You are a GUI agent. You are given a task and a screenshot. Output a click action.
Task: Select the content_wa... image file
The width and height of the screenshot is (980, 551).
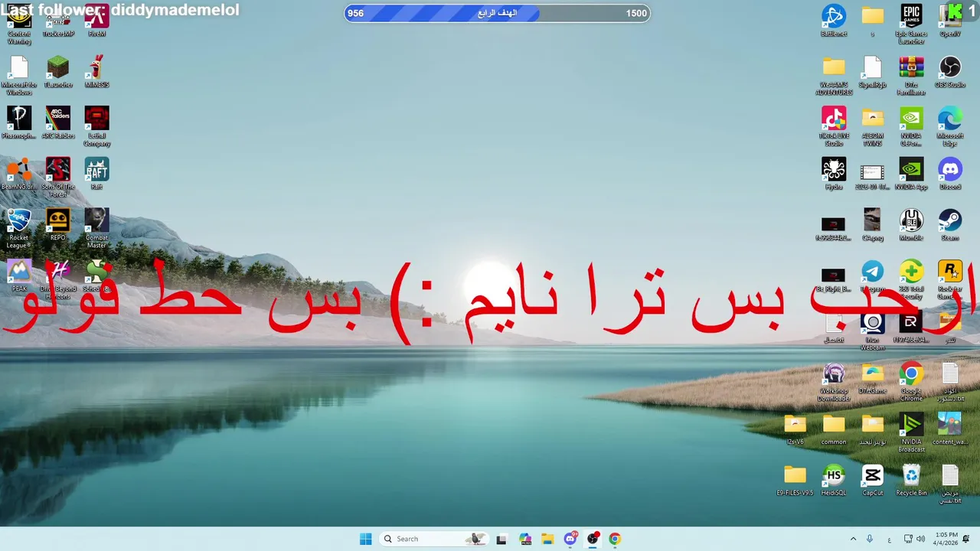(950, 429)
